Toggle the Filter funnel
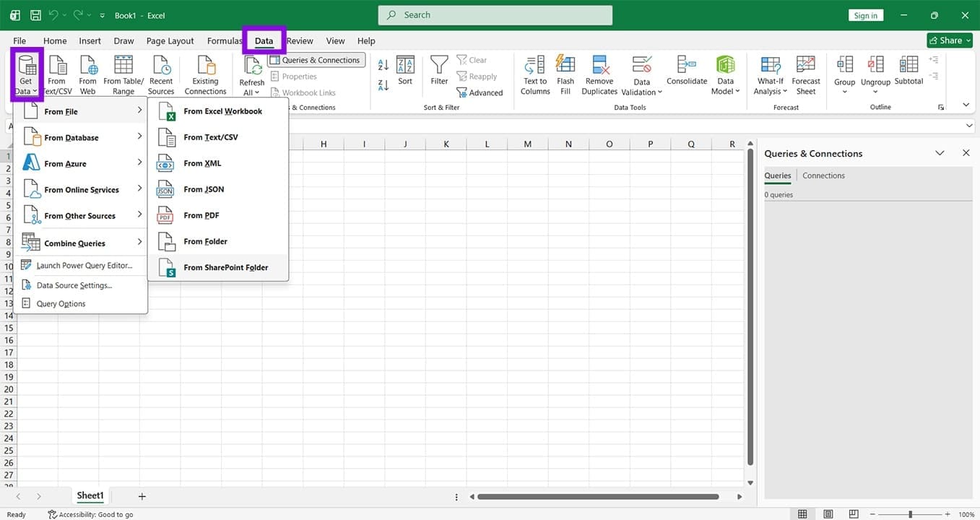Viewport: 980px width, 520px height. pos(439,71)
